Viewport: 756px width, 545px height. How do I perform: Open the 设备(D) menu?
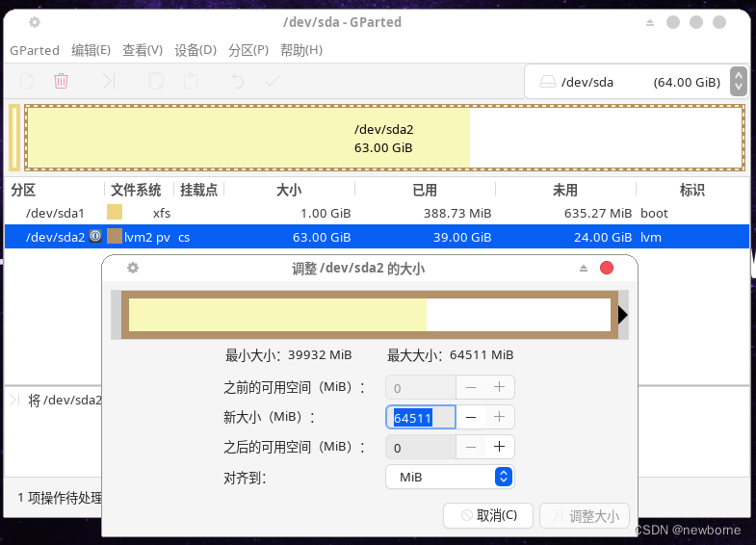point(196,50)
